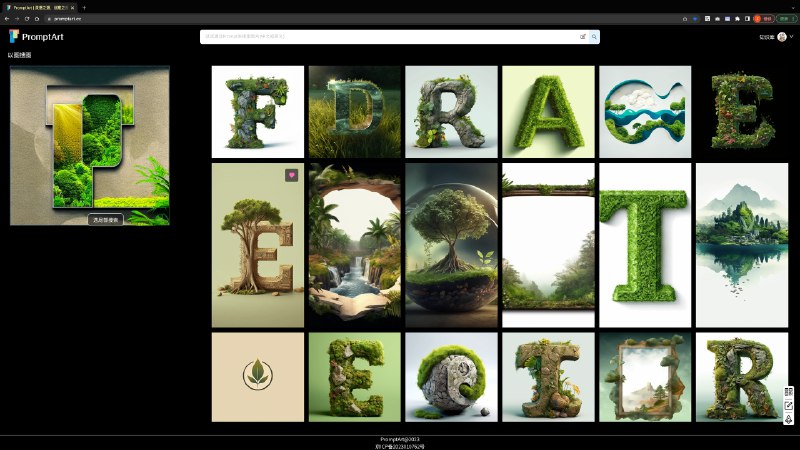
Task: Open the stone sphere with moss thumbnail
Action: coord(452,377)
